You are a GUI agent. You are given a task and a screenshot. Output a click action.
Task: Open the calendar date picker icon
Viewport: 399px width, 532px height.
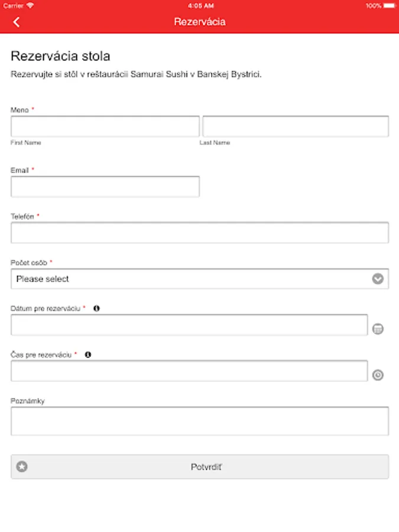(378, 329)
